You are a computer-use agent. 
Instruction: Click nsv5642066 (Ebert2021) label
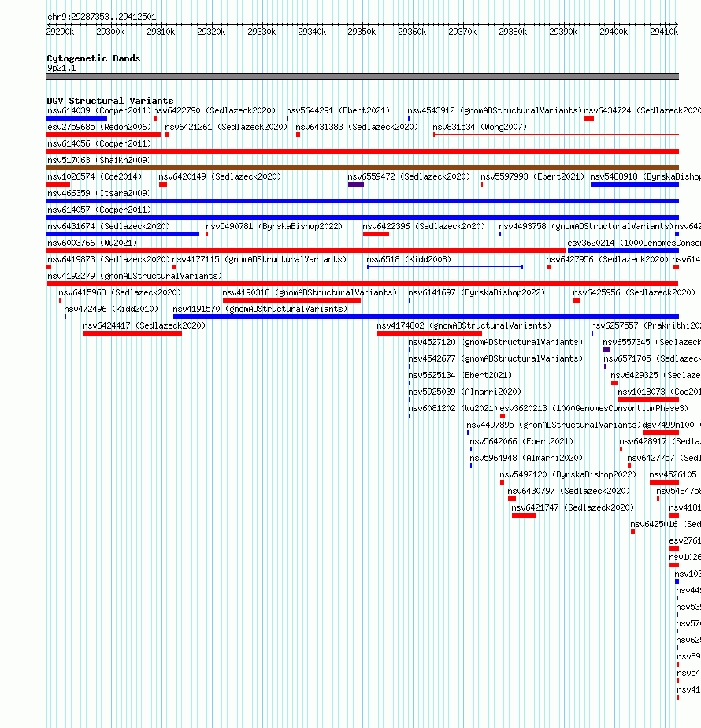pos(521,441)
